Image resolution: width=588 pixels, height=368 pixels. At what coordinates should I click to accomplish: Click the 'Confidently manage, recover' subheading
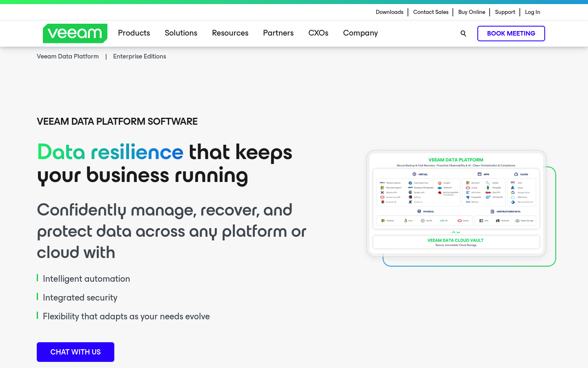click(x=171, y=231)
